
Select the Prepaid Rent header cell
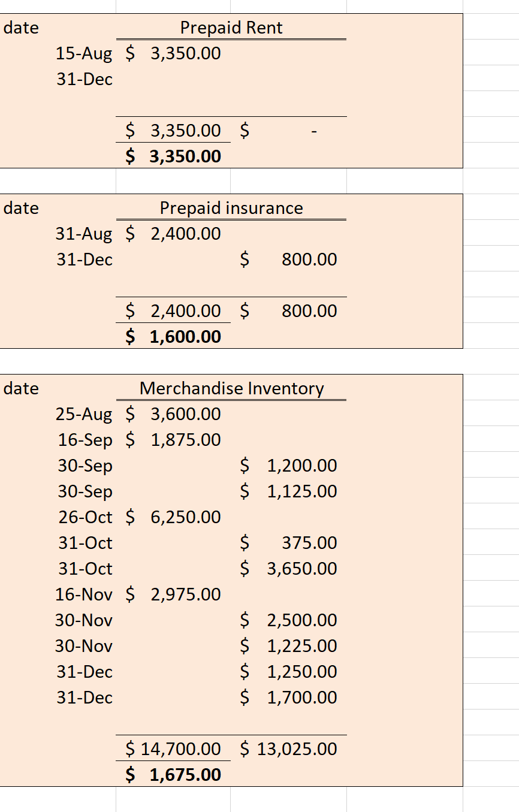(231, 28)
